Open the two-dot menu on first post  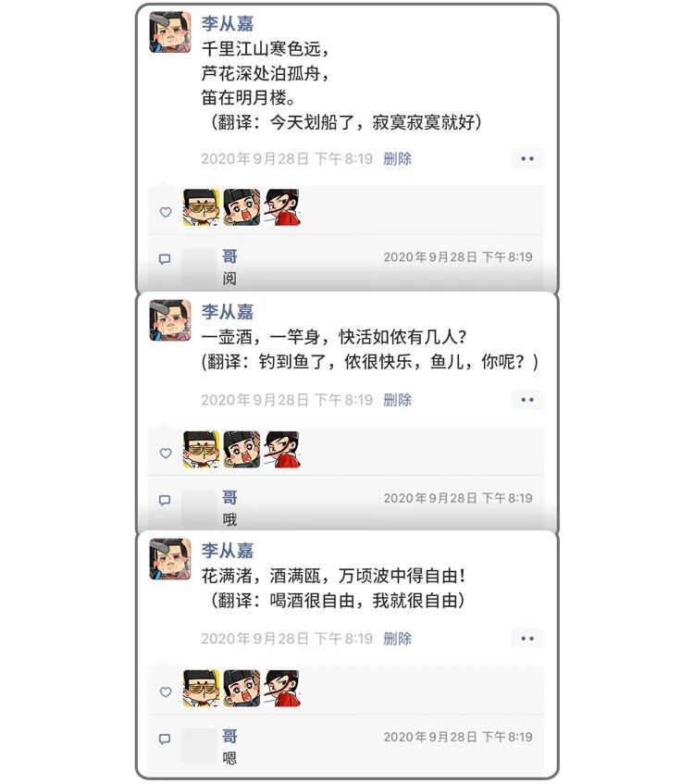tap(527, 158)
